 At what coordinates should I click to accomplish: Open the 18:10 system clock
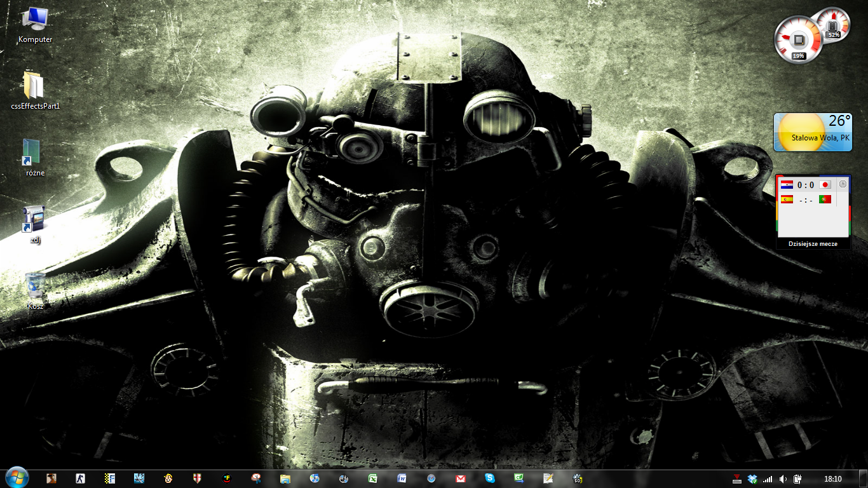coord(832,479)
